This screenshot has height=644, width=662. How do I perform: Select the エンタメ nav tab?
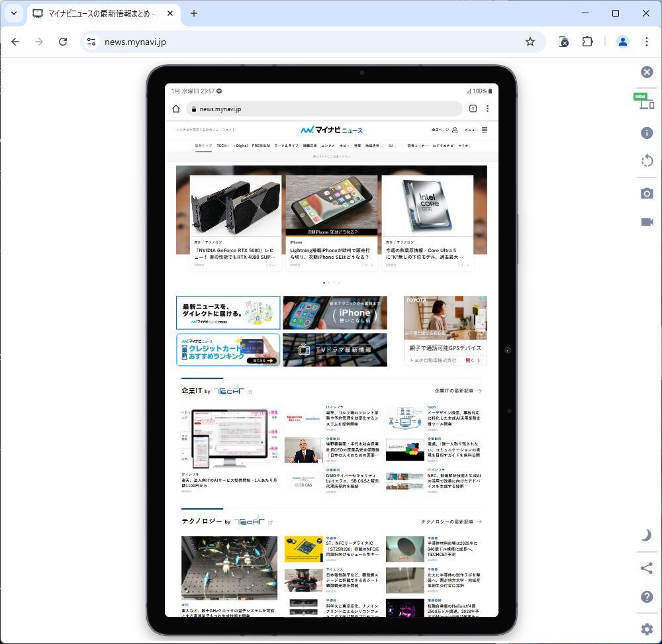pos(328,146)
